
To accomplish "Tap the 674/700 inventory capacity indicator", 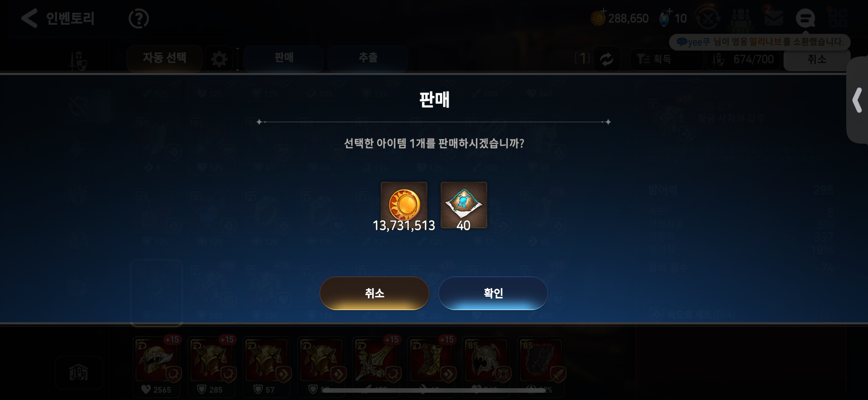I will pyautogui.click(x=743, y=59).
